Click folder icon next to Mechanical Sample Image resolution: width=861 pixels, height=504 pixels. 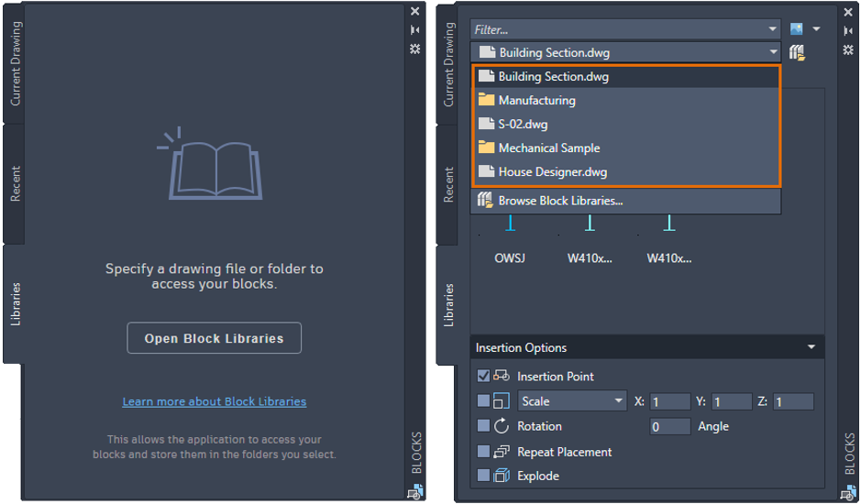click(x=486, y=148)
